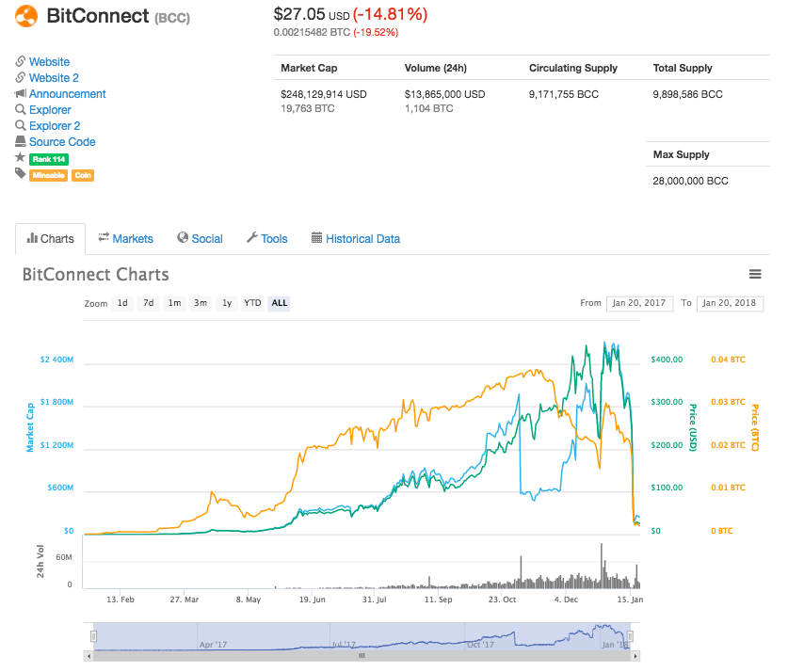This screenshot has height=672, width=804.
Task: Set chart zoom to ALL
Action: (x=279, y=303)
